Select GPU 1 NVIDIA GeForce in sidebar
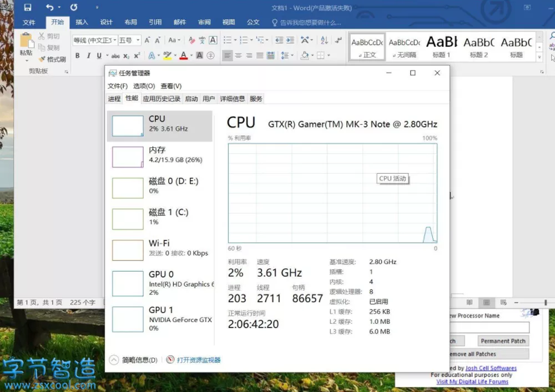 160,319
